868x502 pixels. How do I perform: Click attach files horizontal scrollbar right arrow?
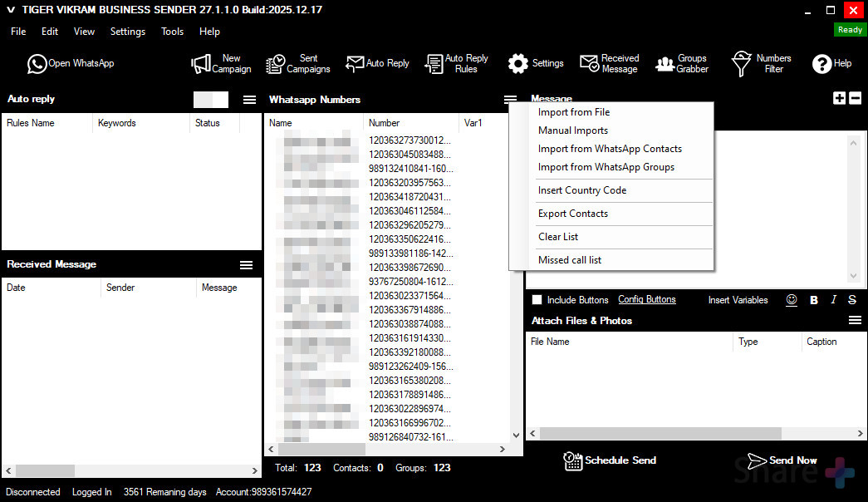[x=860, y=434]
